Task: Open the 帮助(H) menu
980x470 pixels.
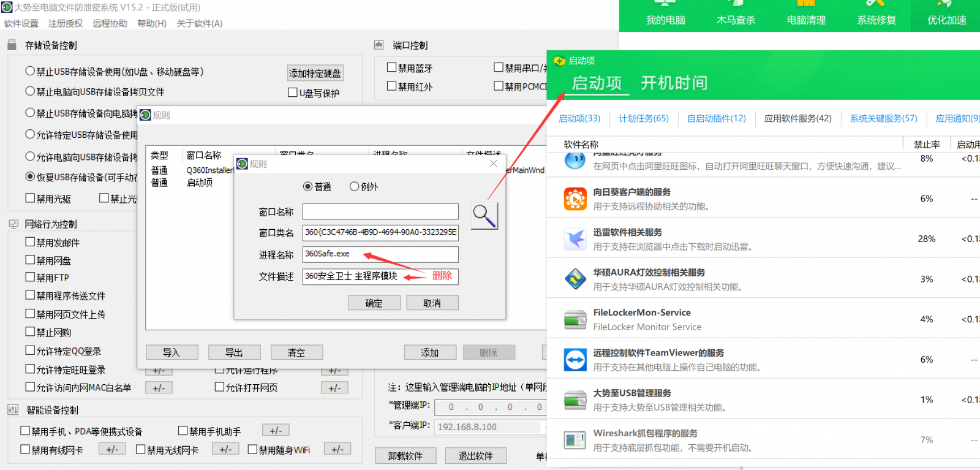Action: [152, 23]
